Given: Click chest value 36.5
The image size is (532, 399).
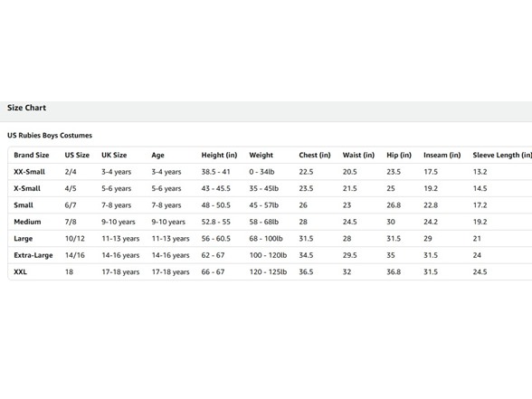Looking at the screenshot, I should coord(306,271).
